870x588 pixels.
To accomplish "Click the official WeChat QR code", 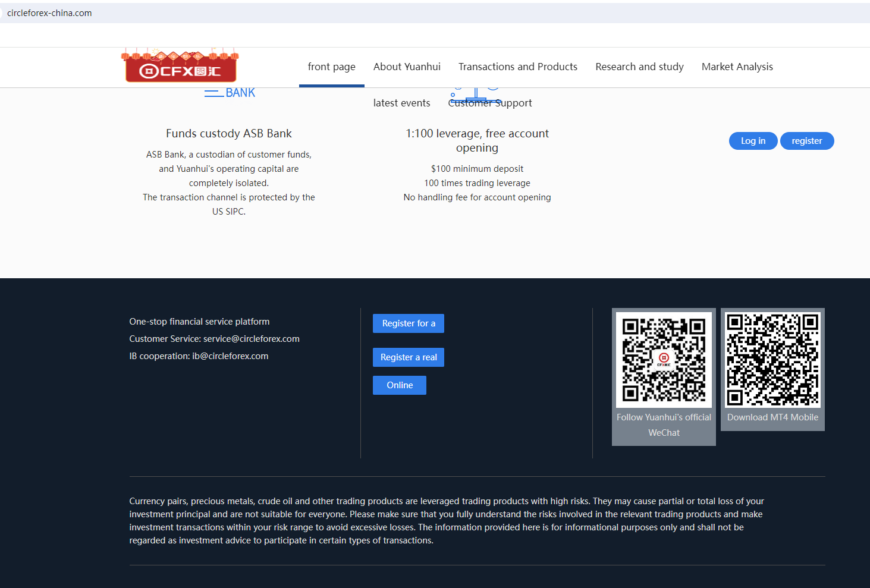I will pos(664,360).
